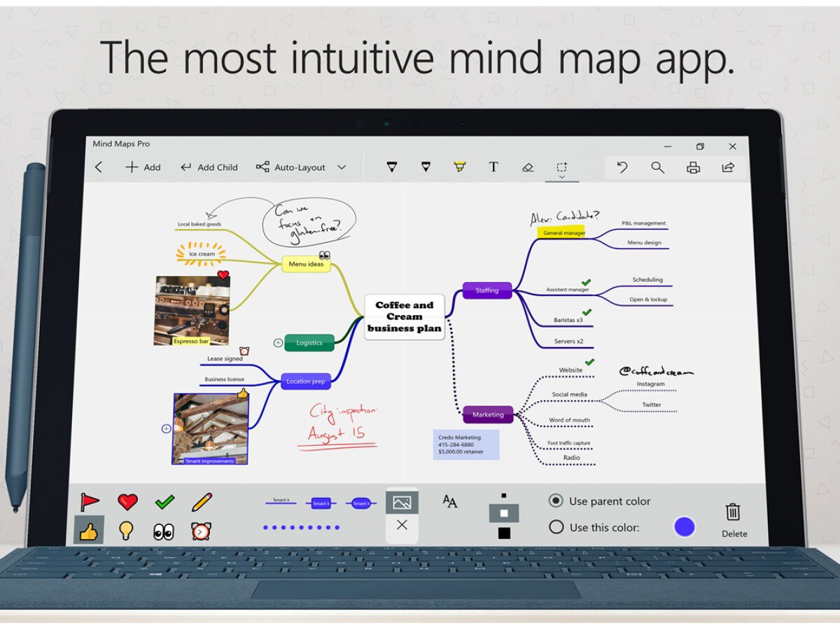Click the share icon
Image resolution: width=840 pixels, height=630 pixels.
point(728,167)
